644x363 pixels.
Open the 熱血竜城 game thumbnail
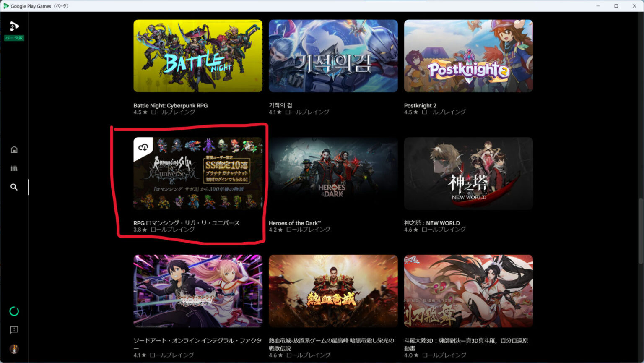tap(333, 290)
